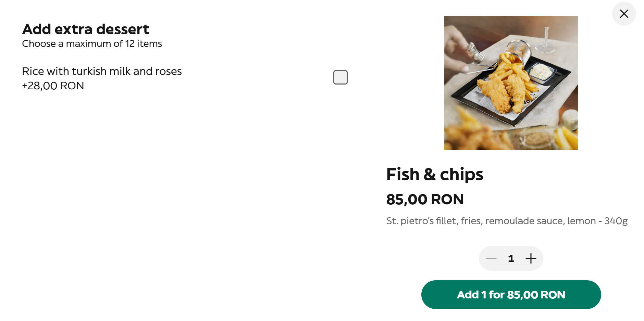Select the Rice with turkish milk and roses label
The image size is (644, 321).
[102, 71]
